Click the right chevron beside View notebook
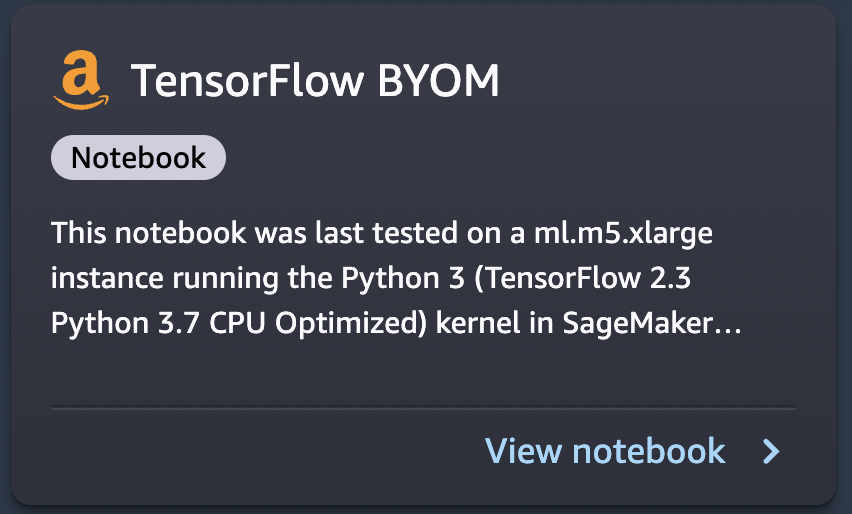 tap(770, 452)
